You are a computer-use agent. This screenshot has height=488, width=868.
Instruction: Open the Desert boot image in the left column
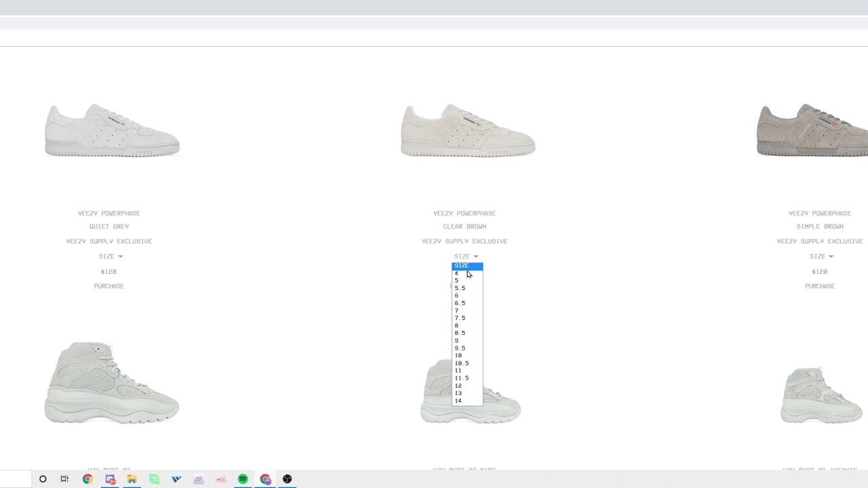click(112, 383)
